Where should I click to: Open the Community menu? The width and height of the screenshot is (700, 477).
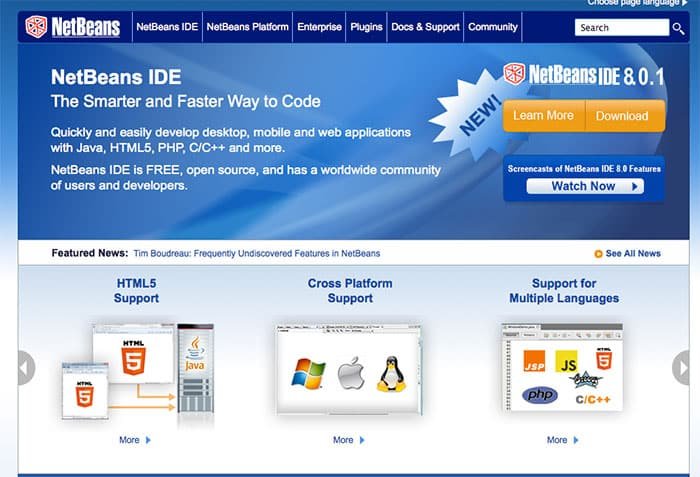pos(493,27)
